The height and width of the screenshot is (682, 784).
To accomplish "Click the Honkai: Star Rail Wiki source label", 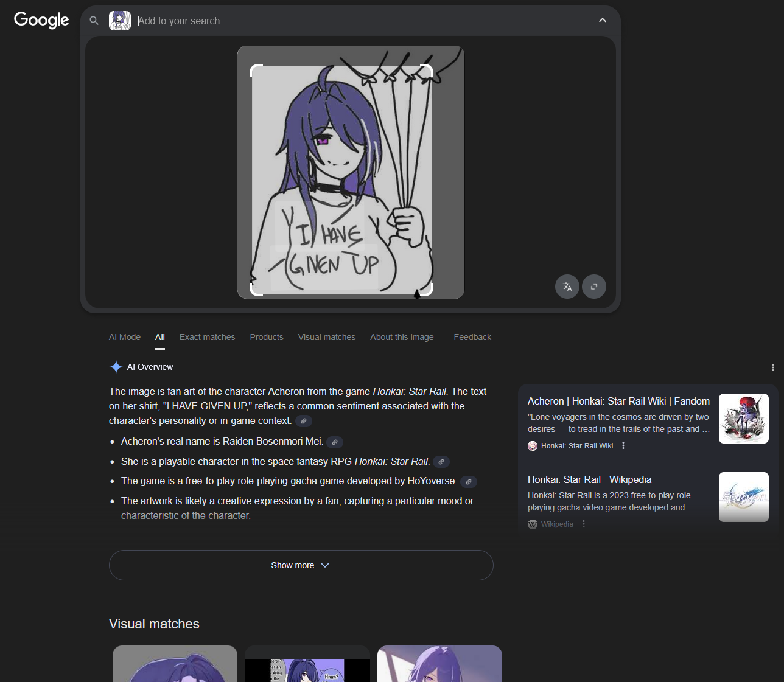I will [577, 446].
